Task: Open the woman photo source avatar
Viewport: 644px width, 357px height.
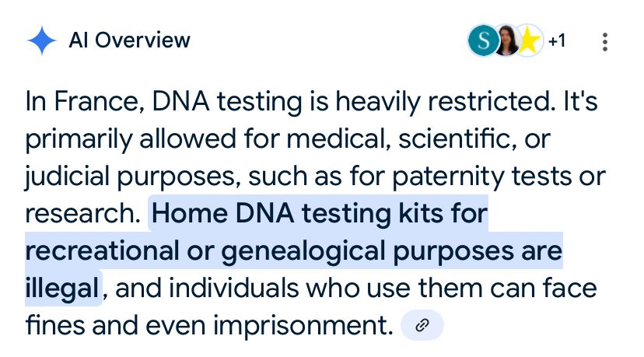Action: pyautogui.click(x=507, y=40)
